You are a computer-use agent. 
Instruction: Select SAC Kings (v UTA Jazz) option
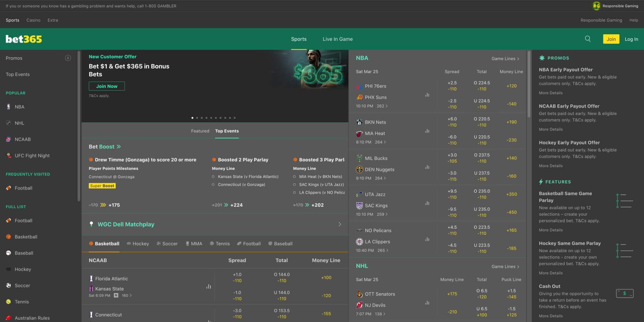(295, 185)
